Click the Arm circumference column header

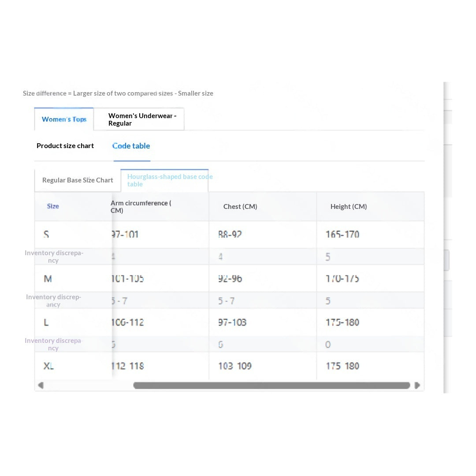point(141,207)
